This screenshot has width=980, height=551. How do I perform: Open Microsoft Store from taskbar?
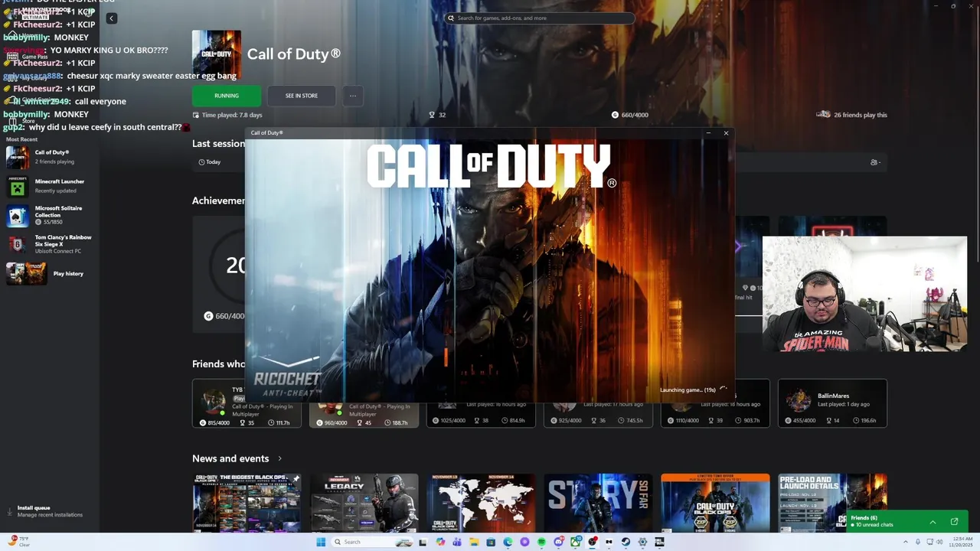(491, 542)
